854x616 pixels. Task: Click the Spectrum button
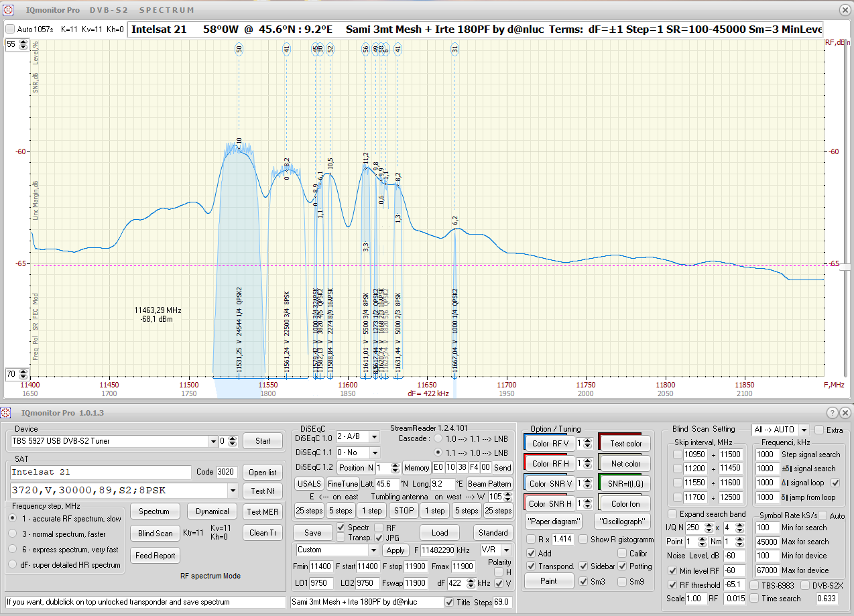pyautogui.click(x=154, y=511)
